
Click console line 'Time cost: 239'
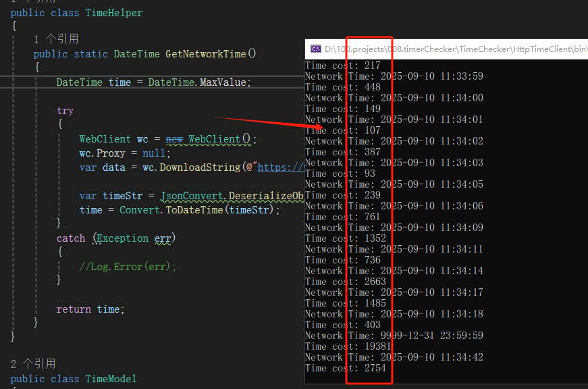point(343,195)
